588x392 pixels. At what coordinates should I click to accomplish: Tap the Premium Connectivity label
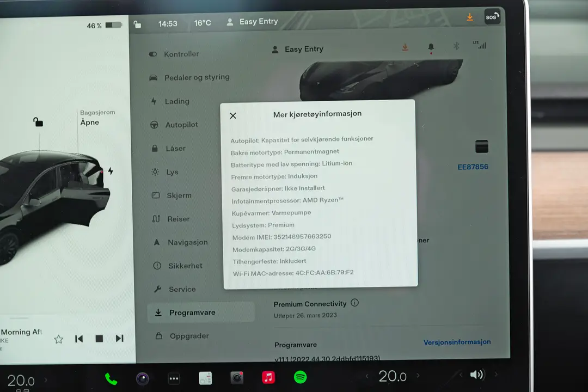pos(310,304)
